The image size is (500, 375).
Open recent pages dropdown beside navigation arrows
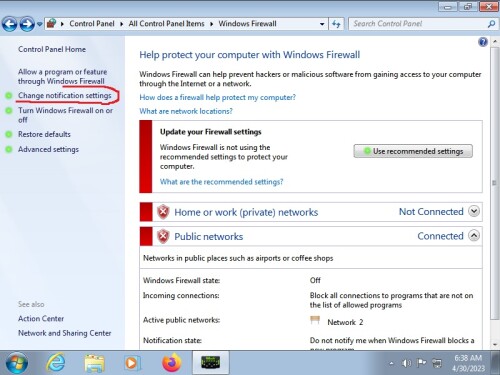click(39, 24)
